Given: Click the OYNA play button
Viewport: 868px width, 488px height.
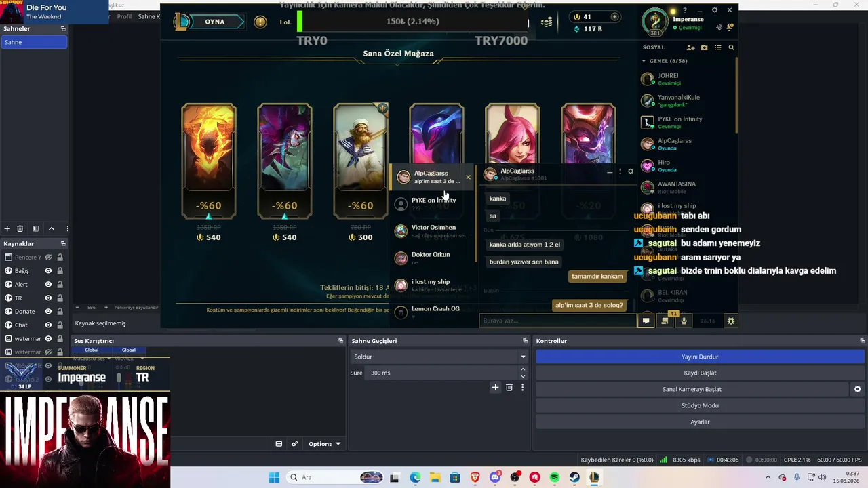Looking at the screenshot, I should (214, 22).
